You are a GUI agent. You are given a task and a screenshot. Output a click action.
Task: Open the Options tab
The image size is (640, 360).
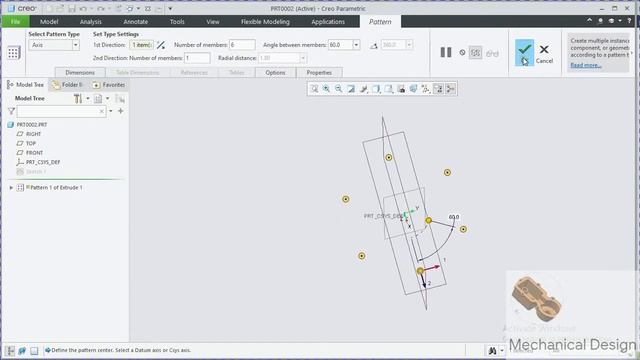pyautogui.click(x=276, y=73)
